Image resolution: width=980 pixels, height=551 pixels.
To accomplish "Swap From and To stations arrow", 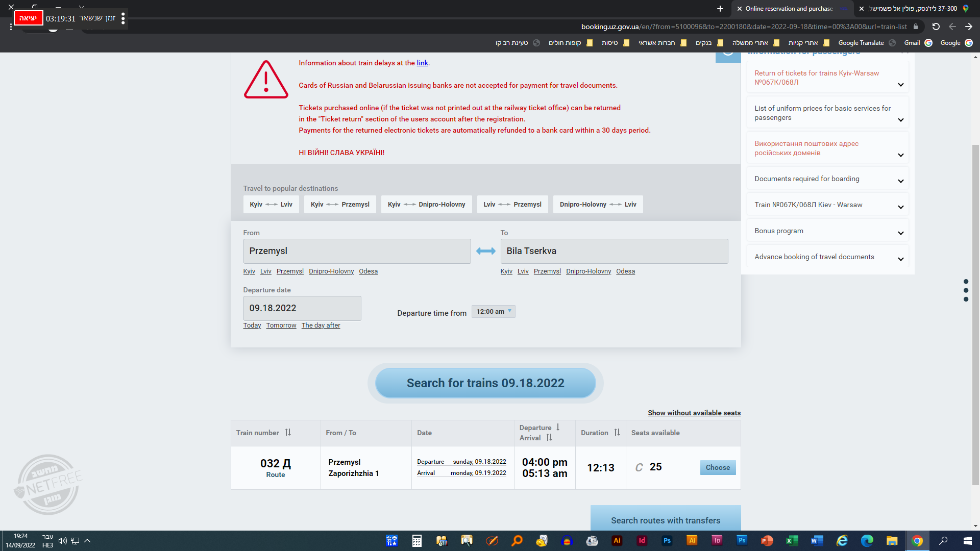I will 485,251.
